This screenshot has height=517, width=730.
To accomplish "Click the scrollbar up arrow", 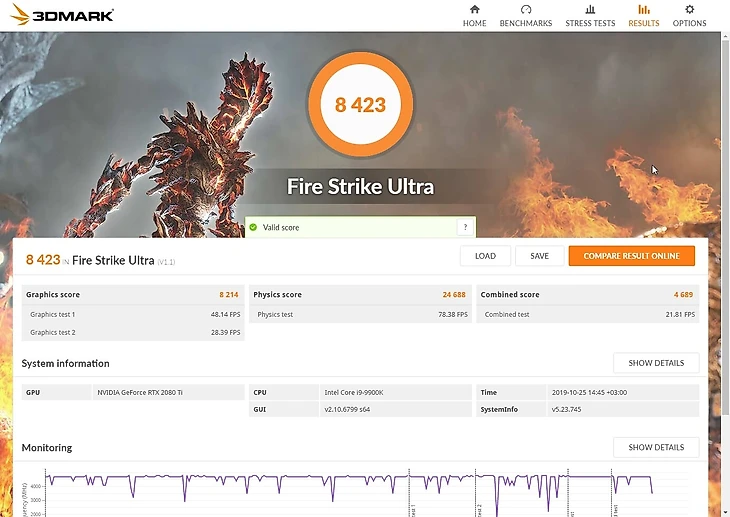I will (724, 37).
